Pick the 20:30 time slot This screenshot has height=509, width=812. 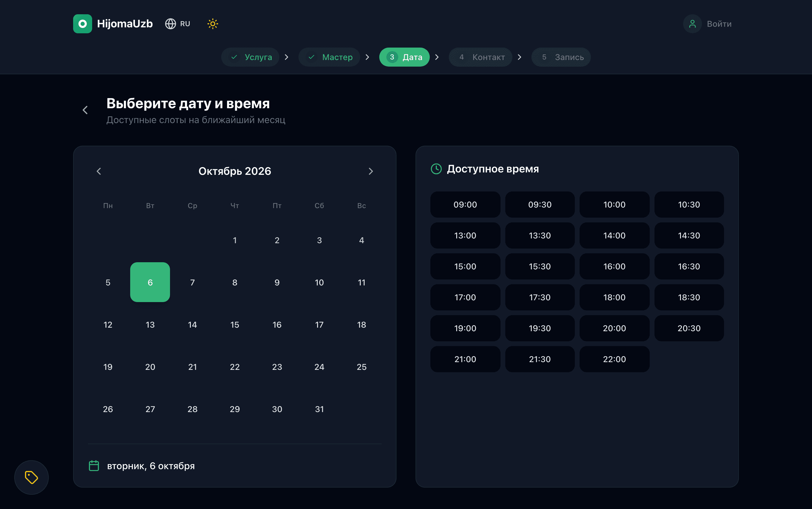pyautogui.click(x=689, y=328)
